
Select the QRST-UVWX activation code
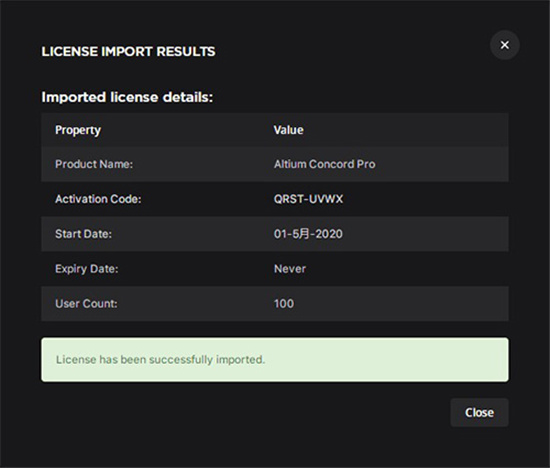coord(308,199)
